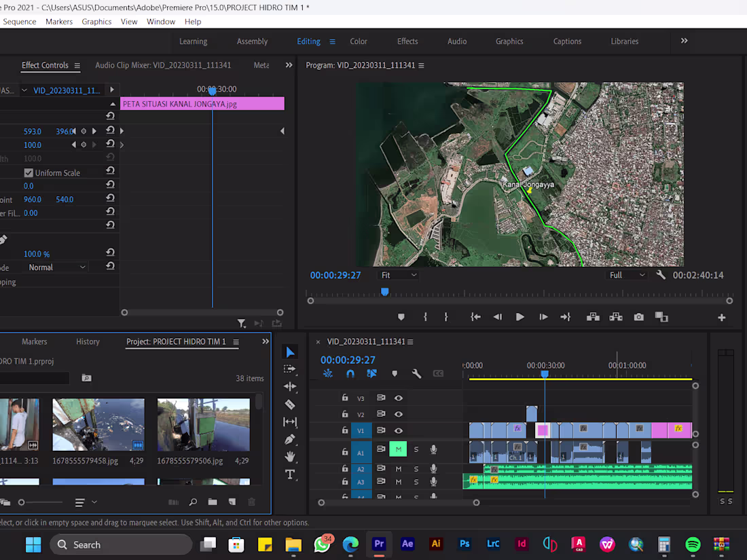
Task: Hide V1 track output with eye icon
Action: tap(397, 430)
